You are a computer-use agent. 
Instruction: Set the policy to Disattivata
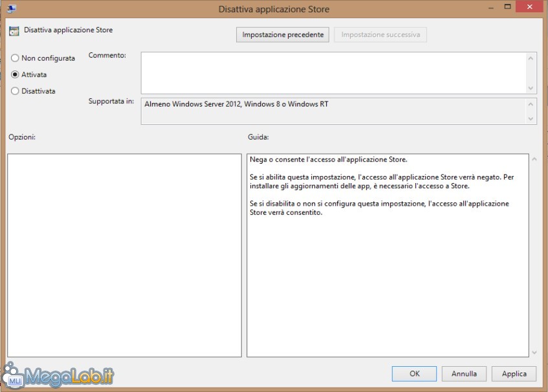click(x=15, y=91)
